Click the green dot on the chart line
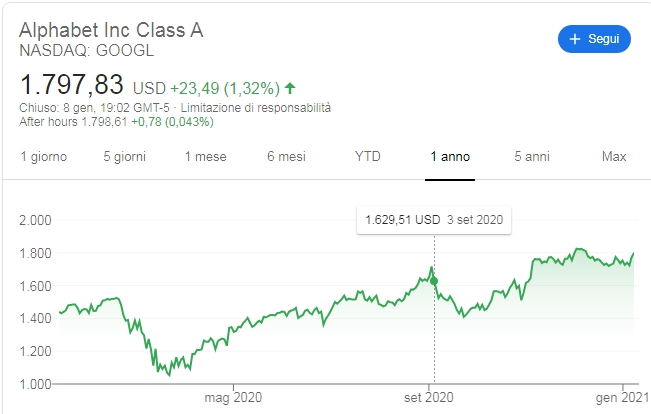 tap(434, 281)
